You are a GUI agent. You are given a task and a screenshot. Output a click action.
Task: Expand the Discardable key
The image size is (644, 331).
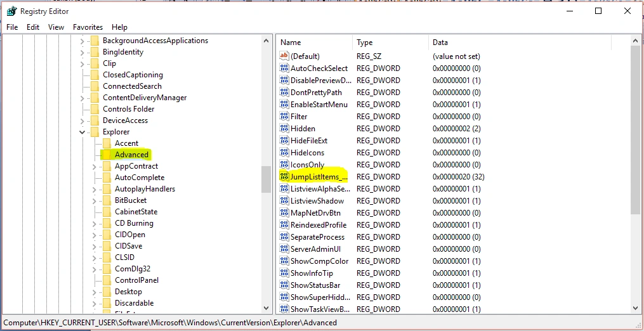(x=94, y=303)
